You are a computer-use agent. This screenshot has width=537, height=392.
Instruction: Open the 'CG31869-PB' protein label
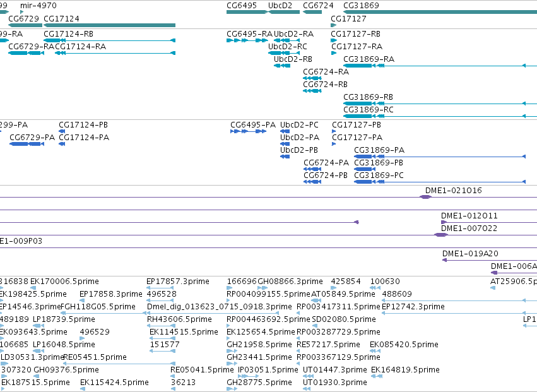(379, 163)
